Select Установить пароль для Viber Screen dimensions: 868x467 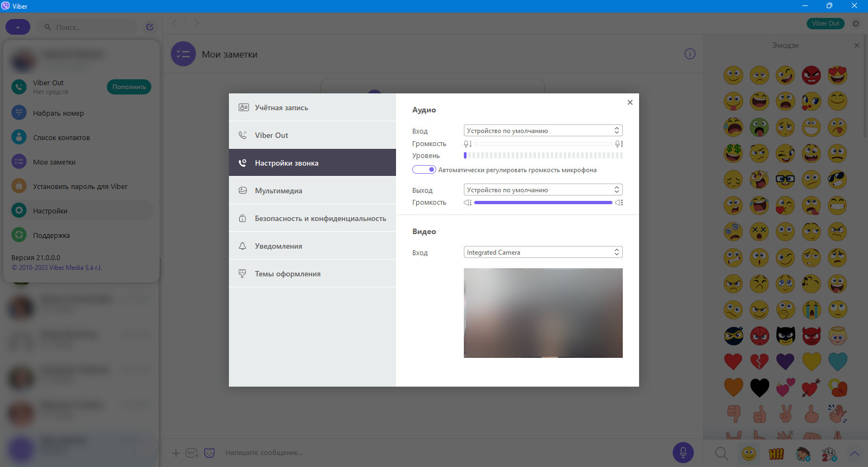pyautogui.click(x=81, y=186)
